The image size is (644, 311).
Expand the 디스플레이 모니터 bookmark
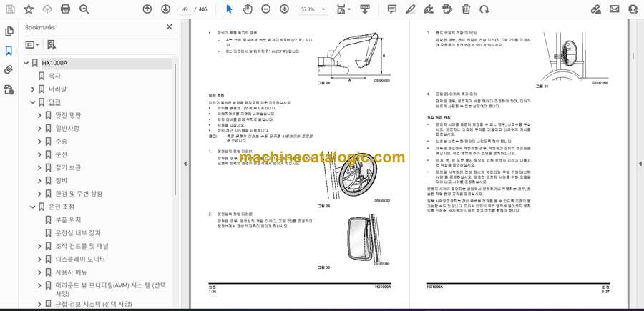[39, 260]
